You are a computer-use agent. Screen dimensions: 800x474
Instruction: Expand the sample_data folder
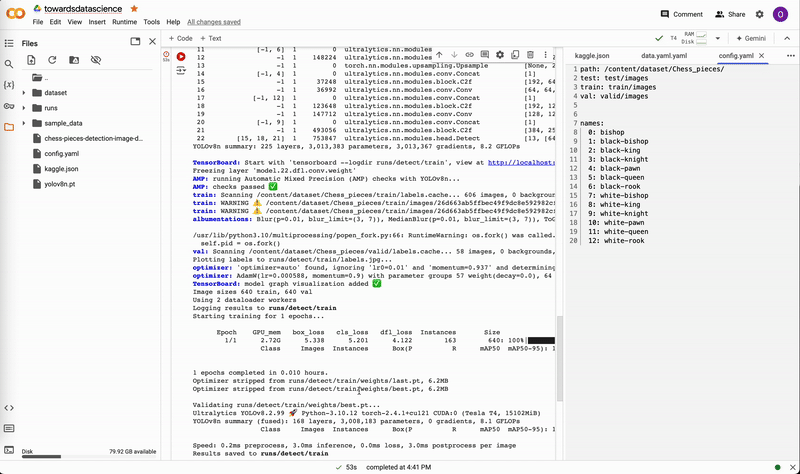tap(24, 123)
